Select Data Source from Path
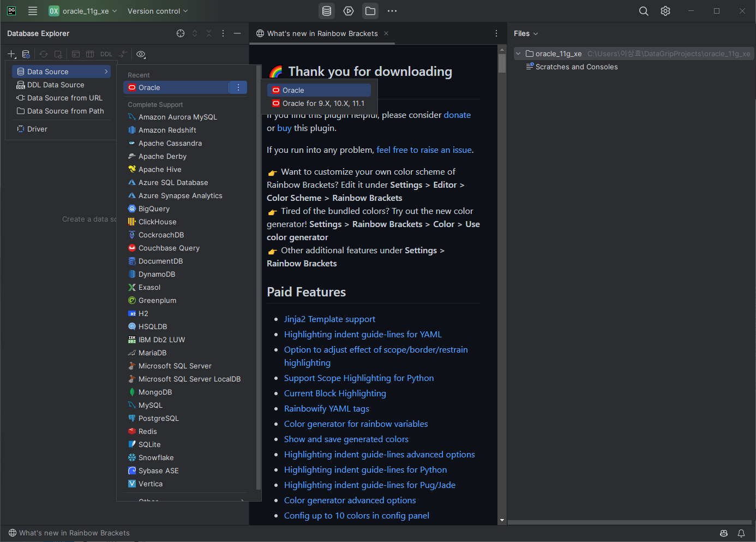The height and width of the screenshot is (542, 756). (61, 111)
